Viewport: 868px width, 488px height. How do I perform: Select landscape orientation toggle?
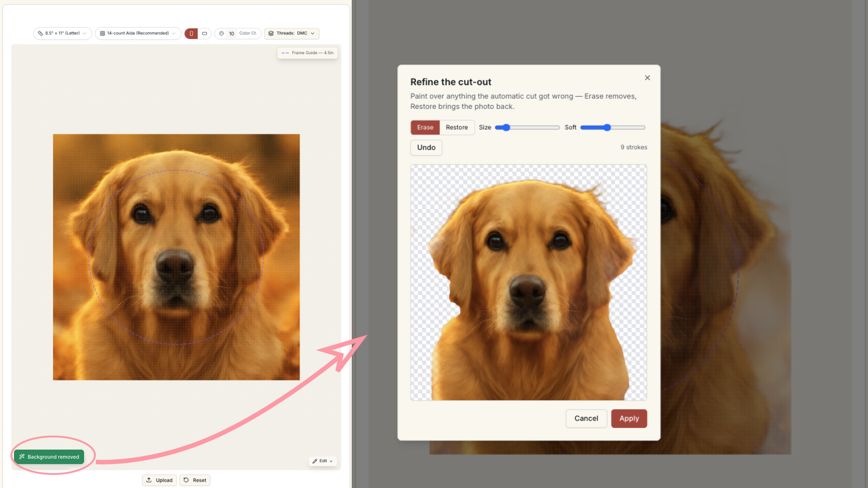tap(204, 33)
